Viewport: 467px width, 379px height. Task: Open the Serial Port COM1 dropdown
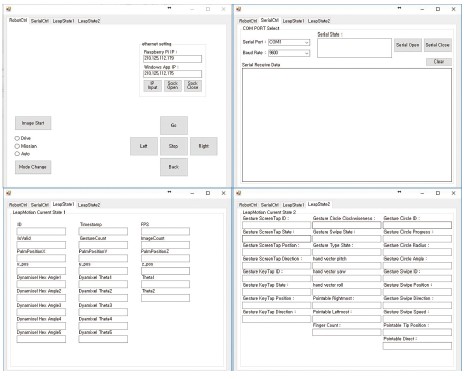pos(307,42)
